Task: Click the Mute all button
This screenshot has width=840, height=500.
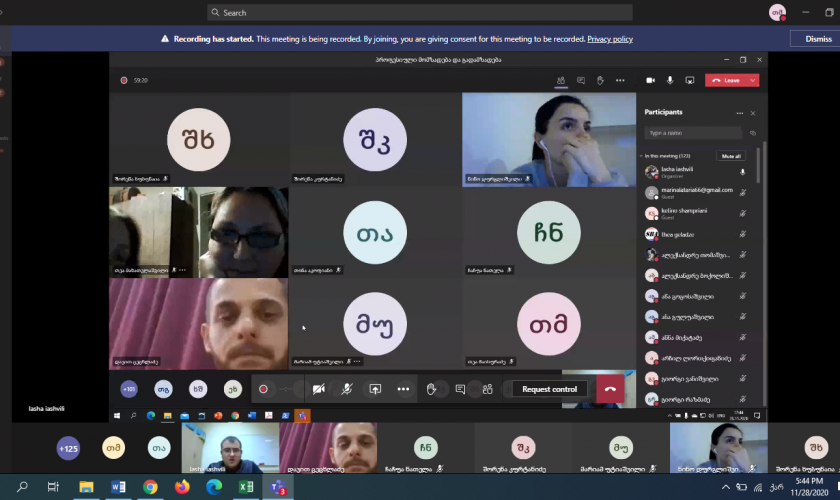Action: coord(731,156)
